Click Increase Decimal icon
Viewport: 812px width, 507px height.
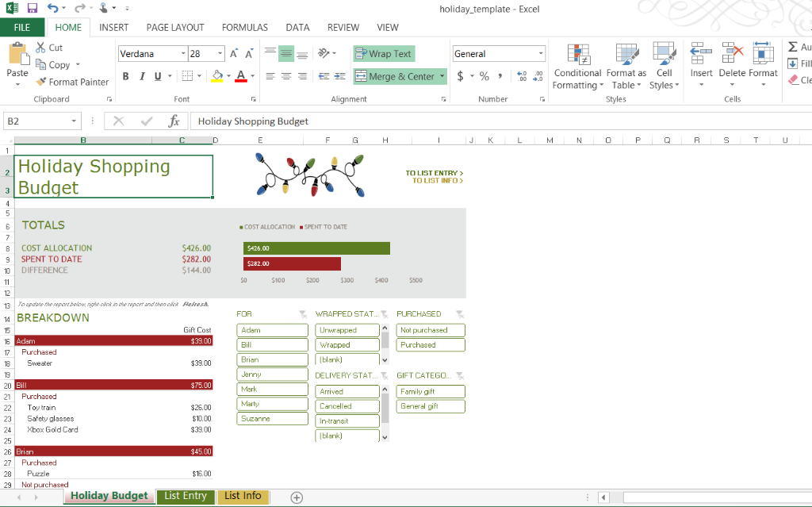tap(522, 76)
